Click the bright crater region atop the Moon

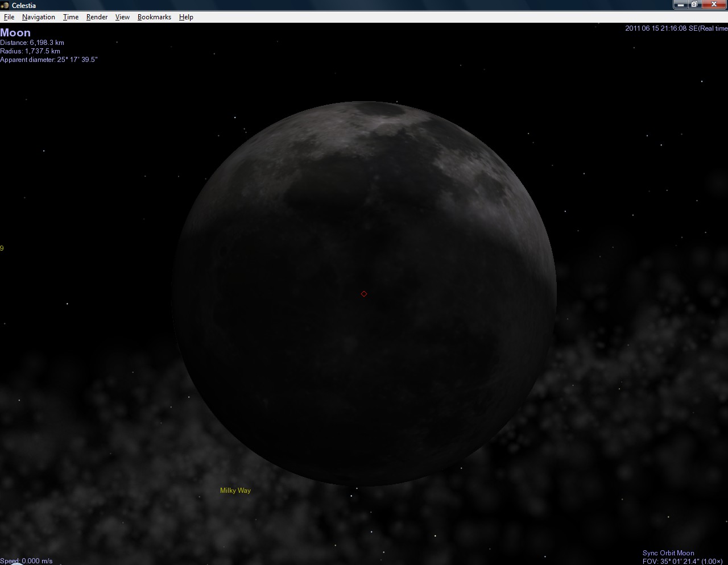(382, 115)
